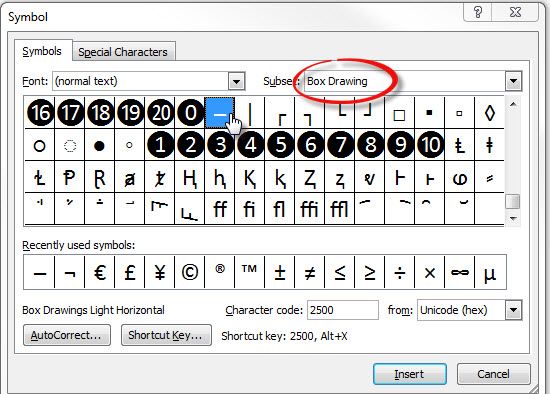Click the Character code field showing 2500

343,310
